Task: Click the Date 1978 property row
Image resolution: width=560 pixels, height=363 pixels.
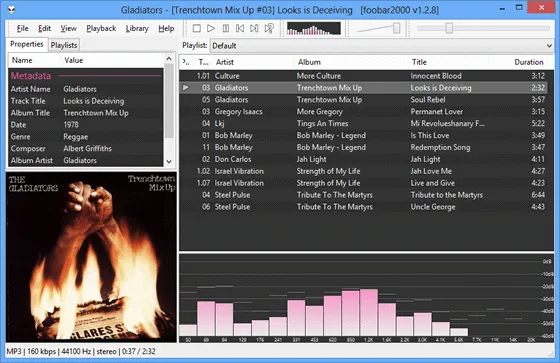Action: click(x=86, y=125)
